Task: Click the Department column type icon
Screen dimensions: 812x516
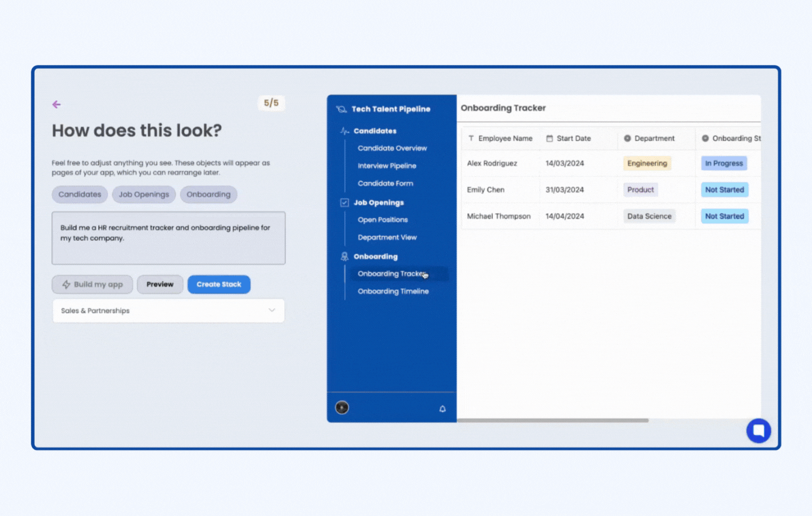Action: (626, 138)
